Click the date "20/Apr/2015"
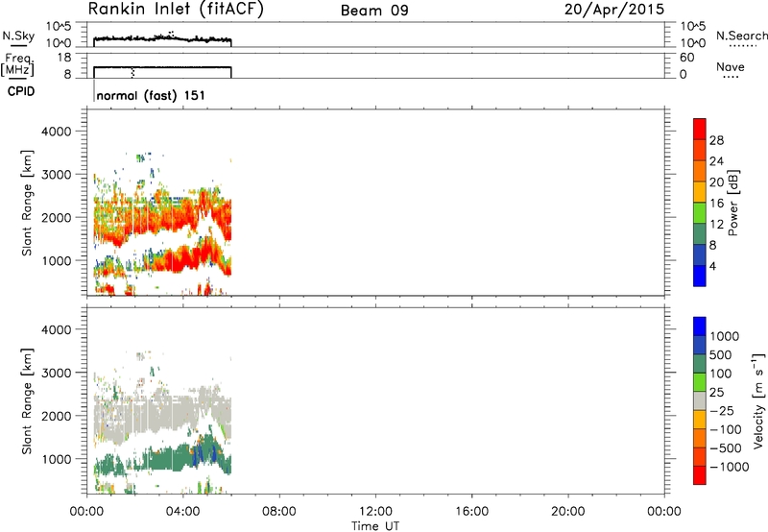The height and width of the screenshot is (532, 768). pos(614,10)
